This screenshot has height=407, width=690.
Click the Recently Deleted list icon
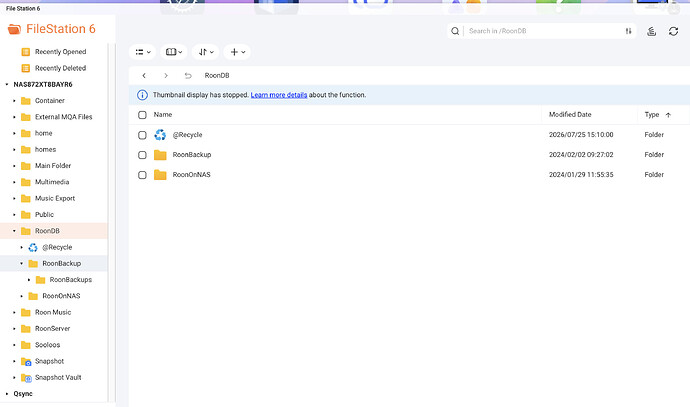26,68
